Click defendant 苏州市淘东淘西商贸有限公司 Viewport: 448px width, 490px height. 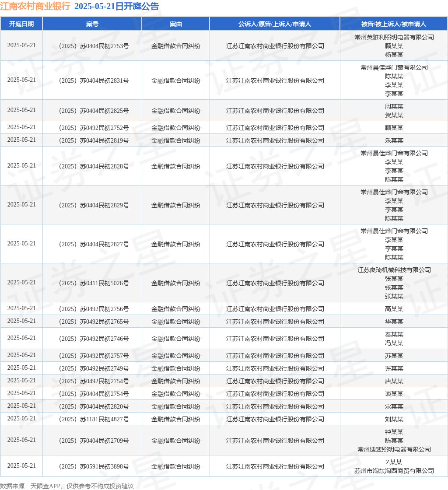coord(394,471)
